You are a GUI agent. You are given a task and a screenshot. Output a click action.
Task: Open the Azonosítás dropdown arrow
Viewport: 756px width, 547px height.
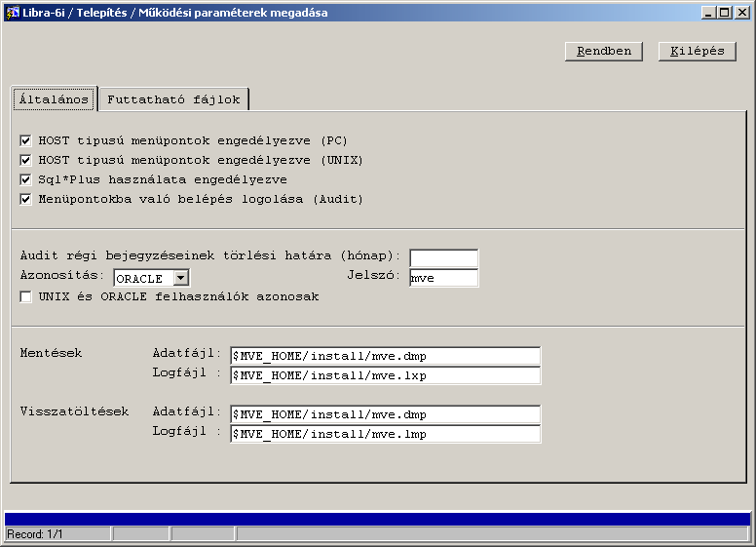(x=181, y=278)
